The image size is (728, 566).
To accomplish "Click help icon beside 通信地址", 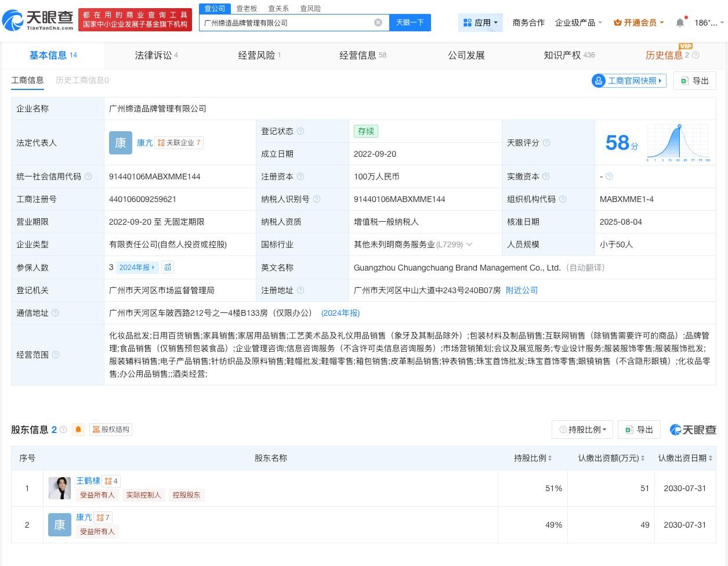I will (55, 313).
